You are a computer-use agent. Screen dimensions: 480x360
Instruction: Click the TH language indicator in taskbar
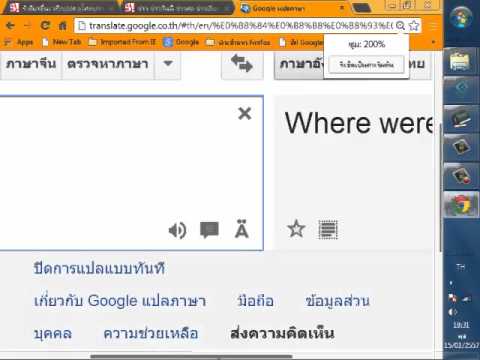point(461,267)
